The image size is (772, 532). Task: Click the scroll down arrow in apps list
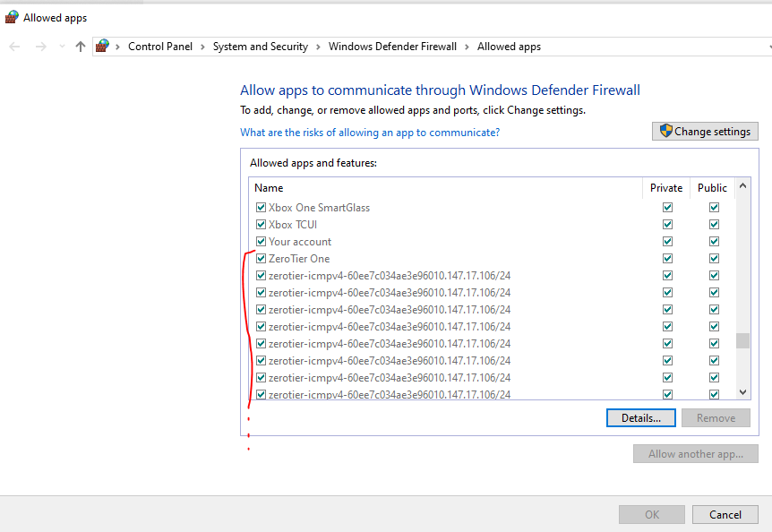742,392
